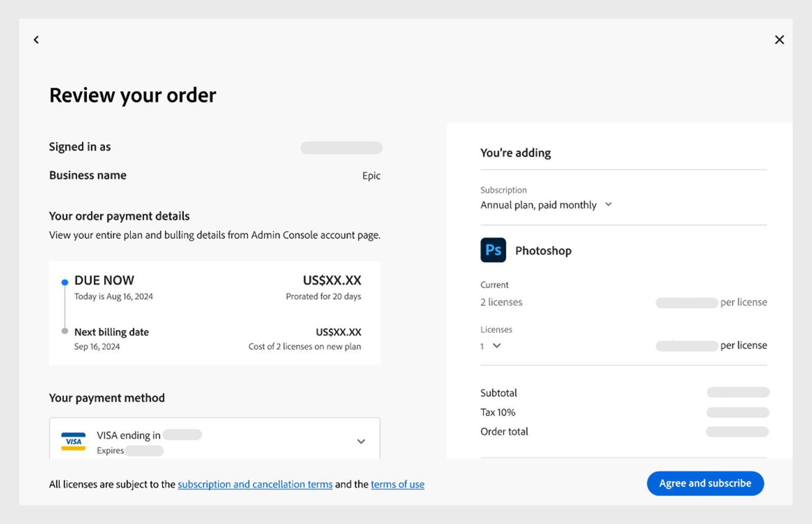
Task: Click the Order total amount
Action: pos(737,432)
